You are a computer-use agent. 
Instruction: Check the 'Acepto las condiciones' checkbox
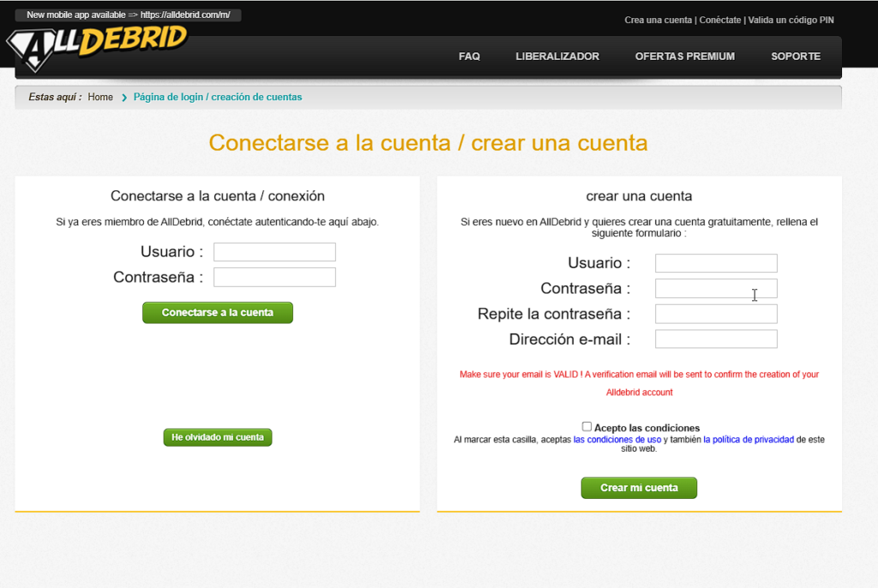pos(586,427)
